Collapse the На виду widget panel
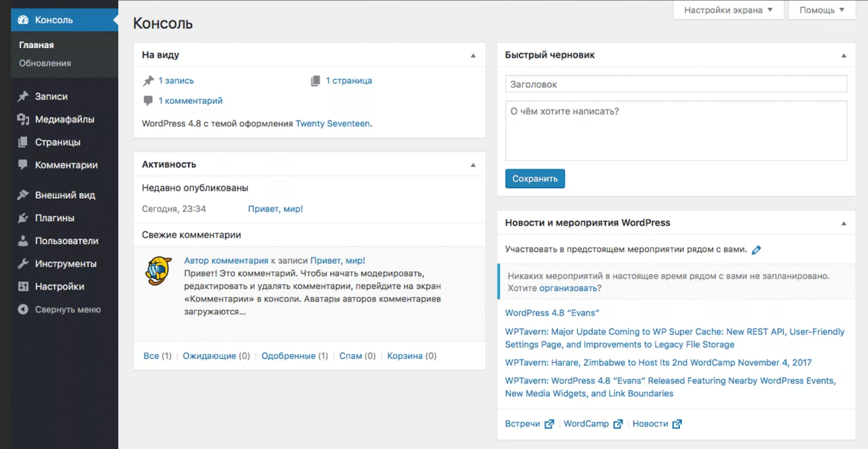 [473, 55]
